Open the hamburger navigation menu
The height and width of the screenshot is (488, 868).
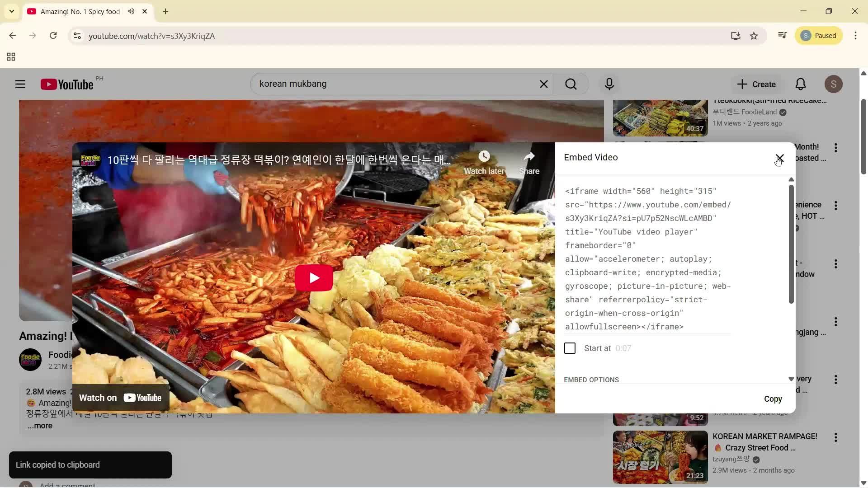pos(20,84)
